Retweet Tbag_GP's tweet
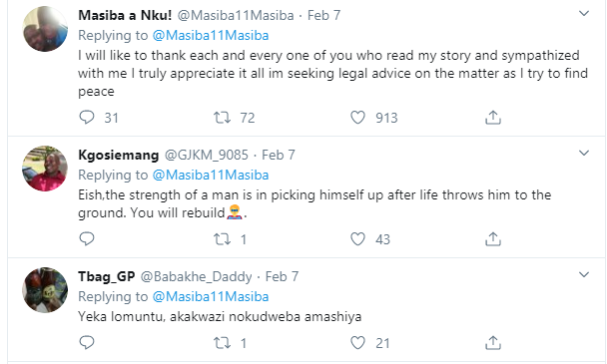 click(x=223, y=343)
